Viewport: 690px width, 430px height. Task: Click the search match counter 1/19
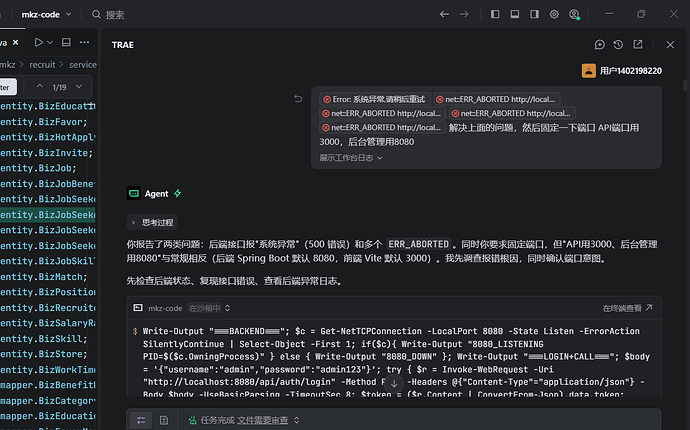coord(59,87)
